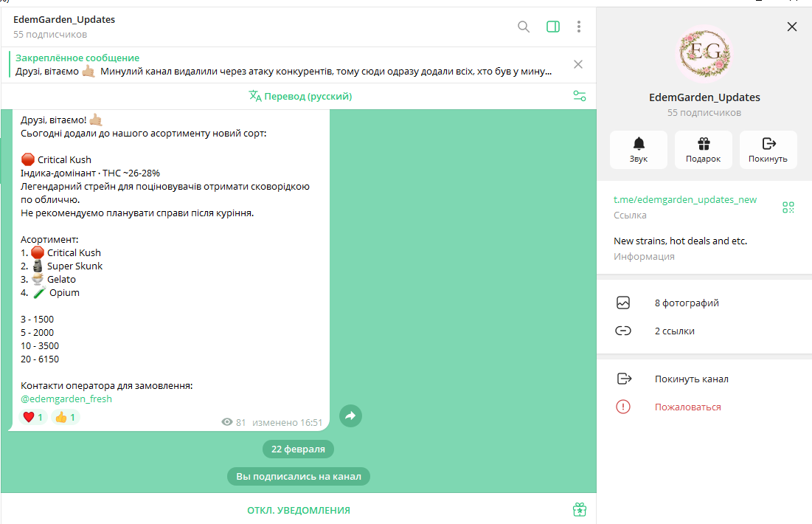Add a heart reaction to the post
Image resolution: width=812 pixels, height=524 pixels.
click(x=33, y=417)
